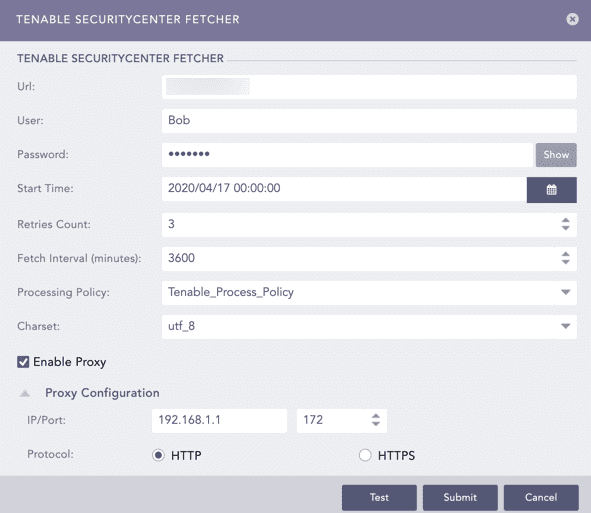Viewport: 591px width, 513px height.
Task: Open the Charset dropdown
Action: click(x=565, y=326)
